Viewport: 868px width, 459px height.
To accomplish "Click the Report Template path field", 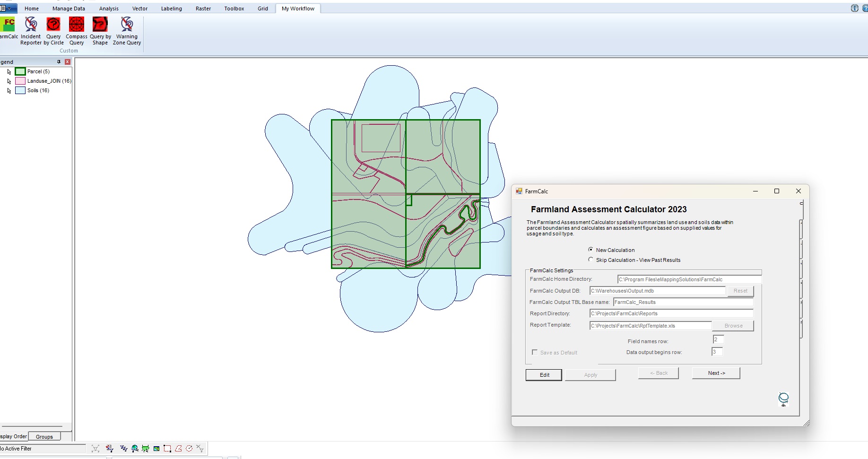I will click(651, 326).
